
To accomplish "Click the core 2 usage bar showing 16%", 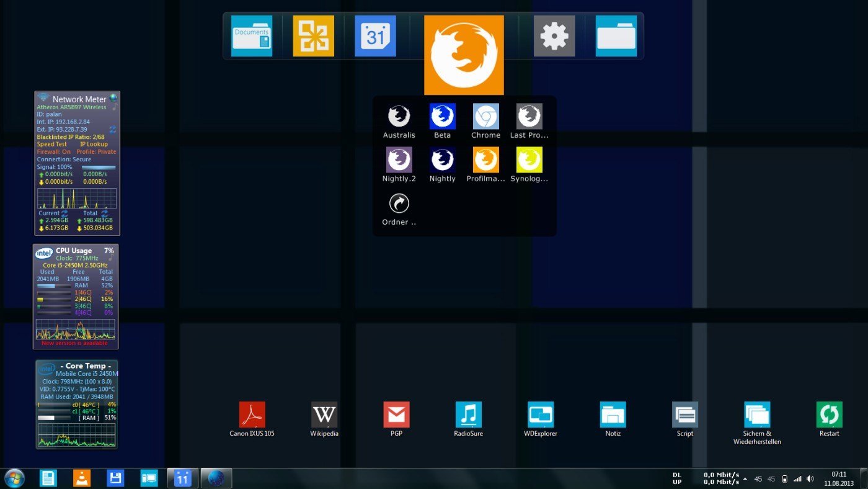I will pos(55,299).
